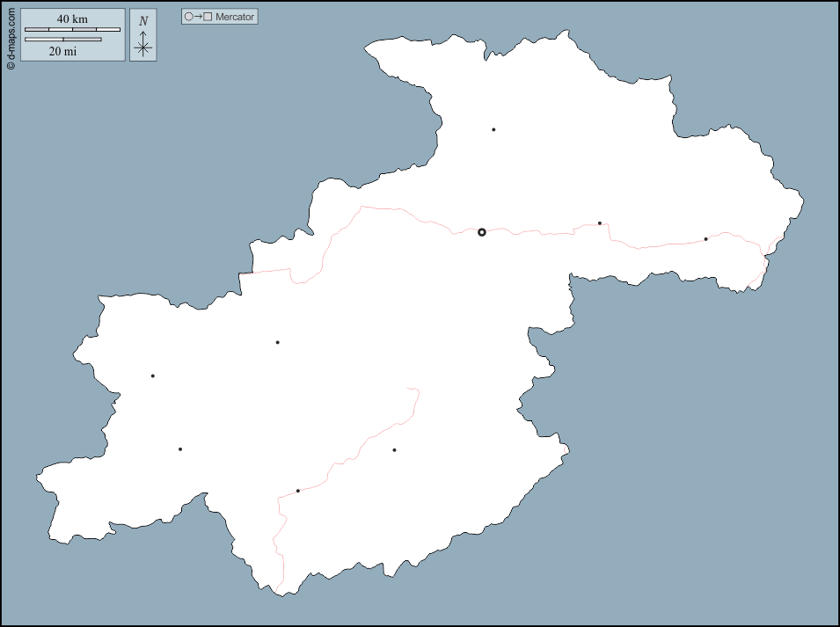The width and height of the screenshot is (840, 627).
Task: Click the Mercator projection label
Action: tap(235, 17)
